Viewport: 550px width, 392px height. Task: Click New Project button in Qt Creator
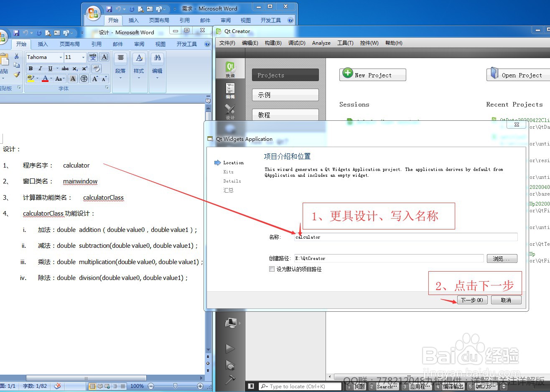click(x=373, y=75)
